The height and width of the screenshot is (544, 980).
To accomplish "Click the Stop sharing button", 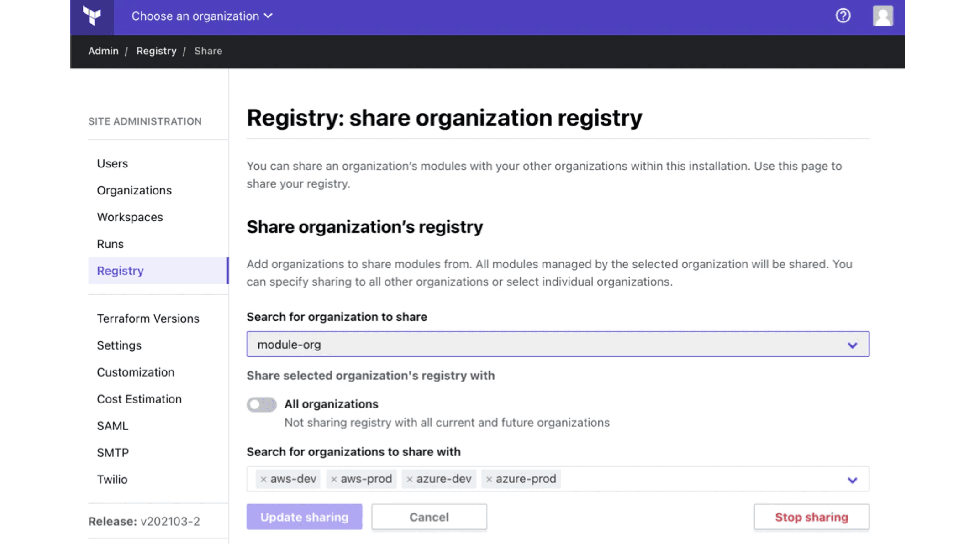I will click(x=811, y=517).
